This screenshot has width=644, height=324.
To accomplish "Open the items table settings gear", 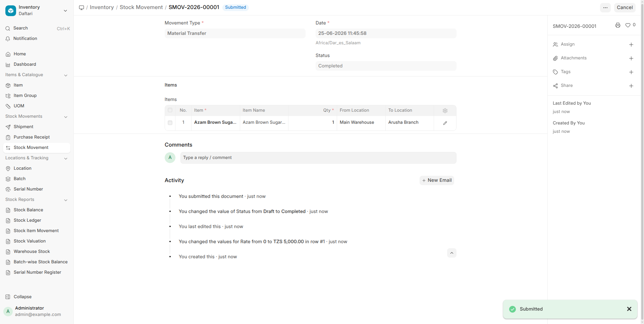I will pos(445,111).
